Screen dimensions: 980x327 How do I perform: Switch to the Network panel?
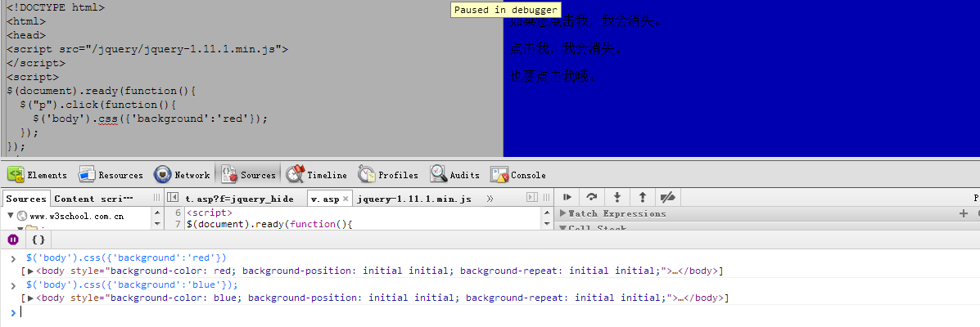tap(182, 175)
